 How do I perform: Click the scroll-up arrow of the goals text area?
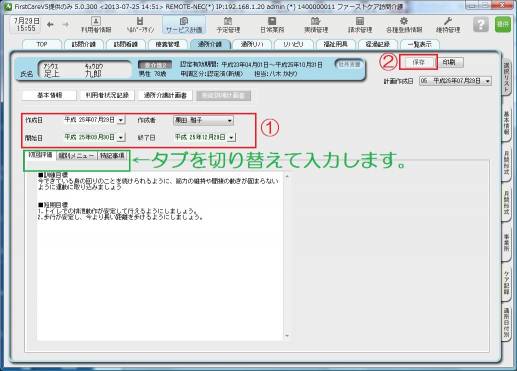[x=287, y=176]
